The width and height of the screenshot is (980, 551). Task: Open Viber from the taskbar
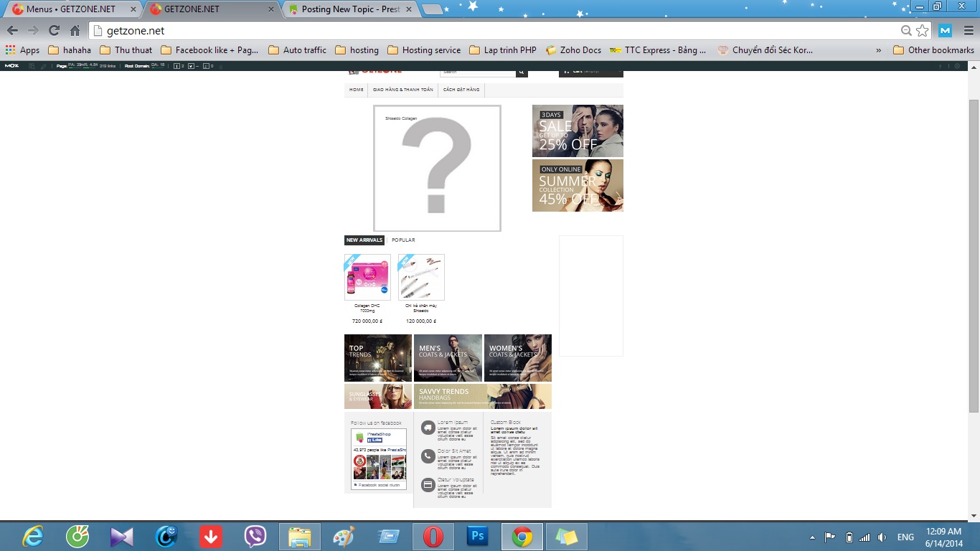pyautogui.click(x=255, y=537)
